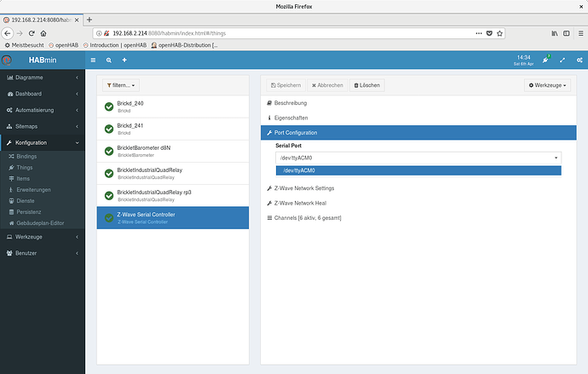Select the Brickd_241 thing
The image size is (588, 374).
click(173, 129)
